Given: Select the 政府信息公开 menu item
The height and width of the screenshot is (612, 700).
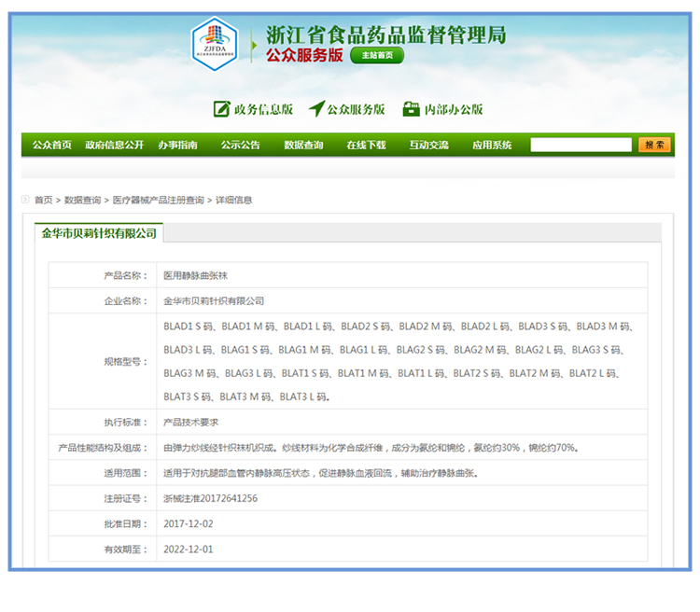Looking at the screenshot, I should [x=114, y=146].
